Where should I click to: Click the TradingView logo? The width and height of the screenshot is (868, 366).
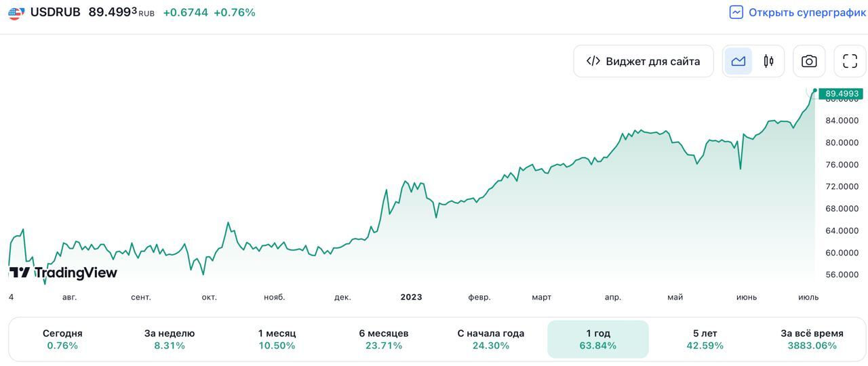pyautogui.click(x=63, y=272)
